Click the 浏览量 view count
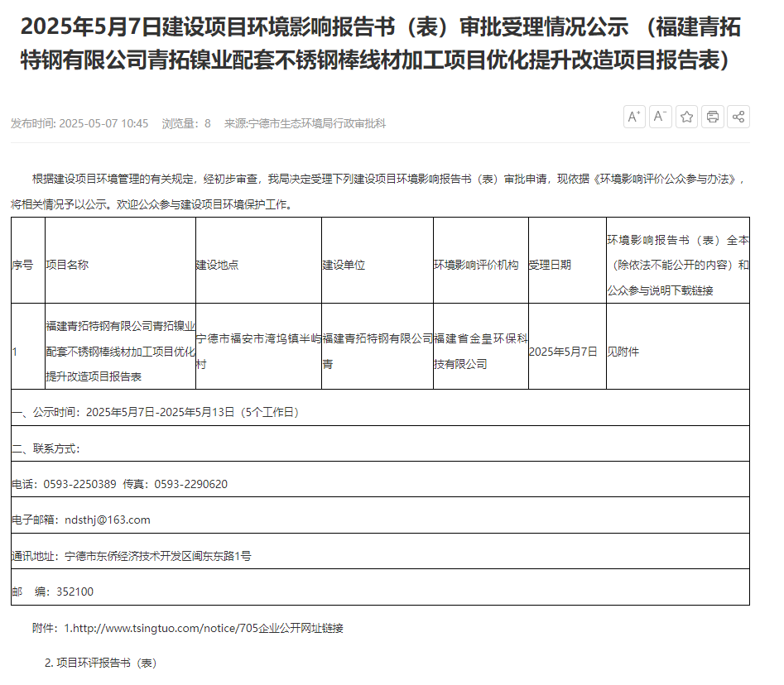This screenshot has width=784, height=685. click(186, 123)
